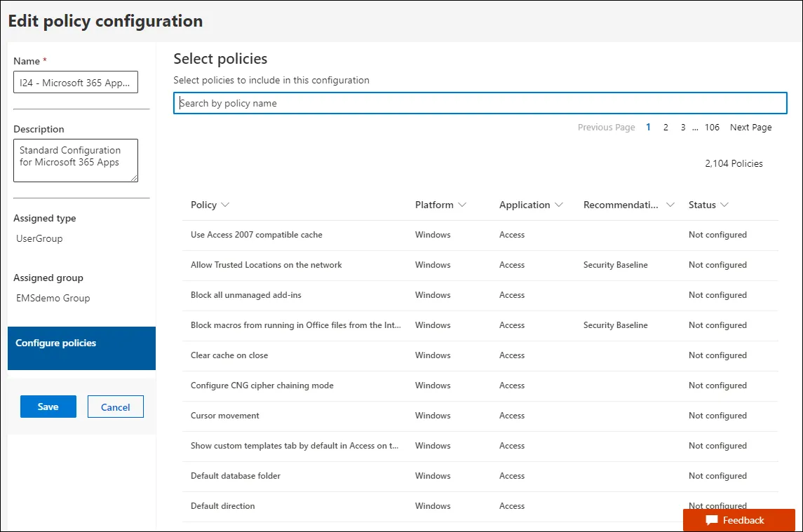Go to the Next Page
803x532 pixels.
pos(750,128)
